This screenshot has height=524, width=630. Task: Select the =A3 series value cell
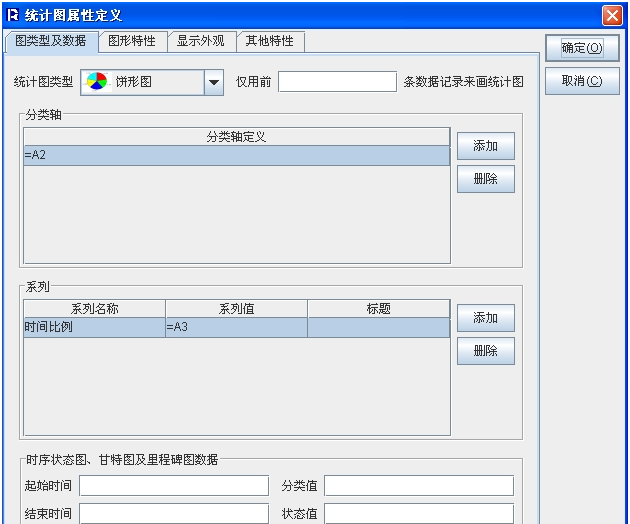pyautogui.click(x=237, y=327)
